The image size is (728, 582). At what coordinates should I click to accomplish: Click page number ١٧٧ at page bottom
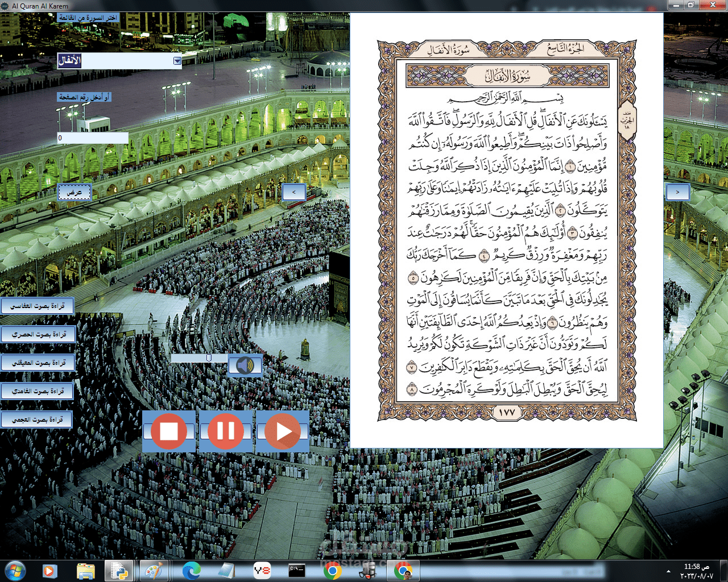tap(506, 413)
